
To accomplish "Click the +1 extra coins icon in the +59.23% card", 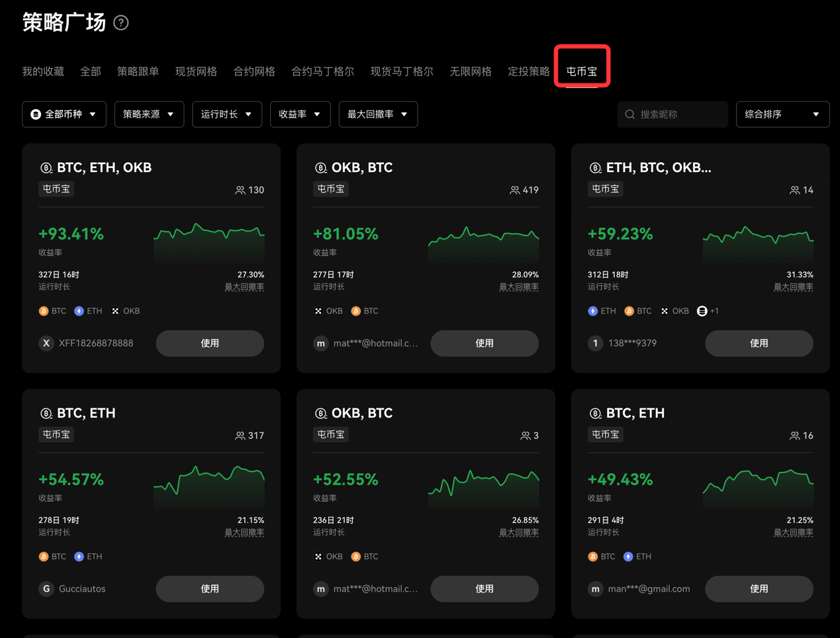I will pos(702,311).
